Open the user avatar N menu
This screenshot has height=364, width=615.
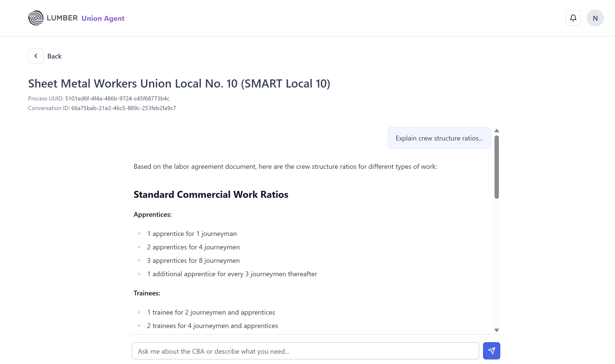pos(595,18)
